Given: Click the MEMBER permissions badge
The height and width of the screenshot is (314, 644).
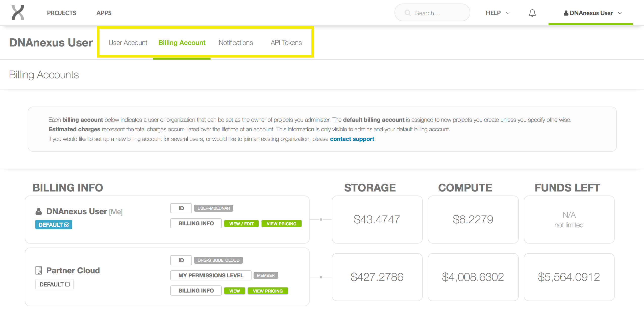Looking at the screenshot, I should tap(266, 275).
